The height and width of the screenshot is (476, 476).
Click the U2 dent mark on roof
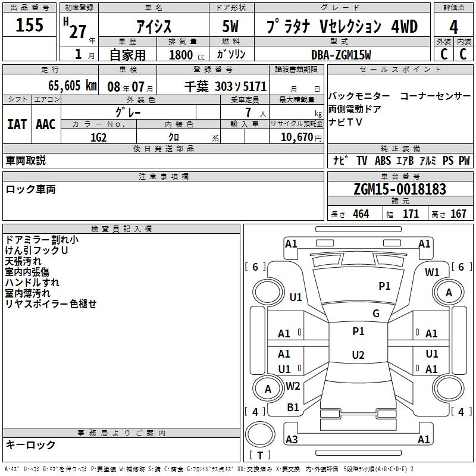point(358,355)
